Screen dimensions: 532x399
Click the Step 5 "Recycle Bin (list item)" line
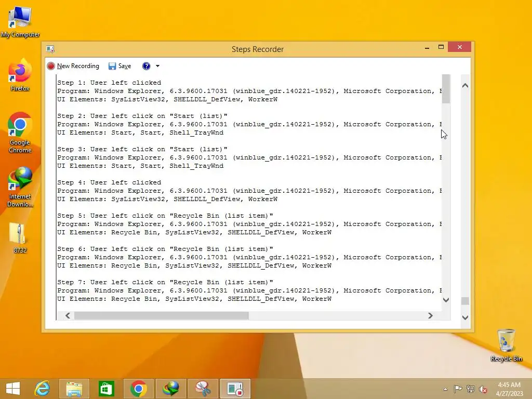point(165,216)
